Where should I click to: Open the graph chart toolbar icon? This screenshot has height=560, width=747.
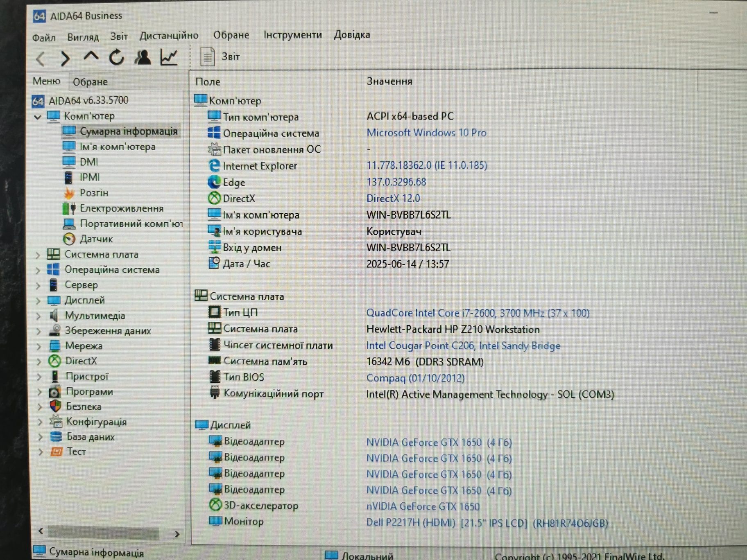tap(169, 57)
